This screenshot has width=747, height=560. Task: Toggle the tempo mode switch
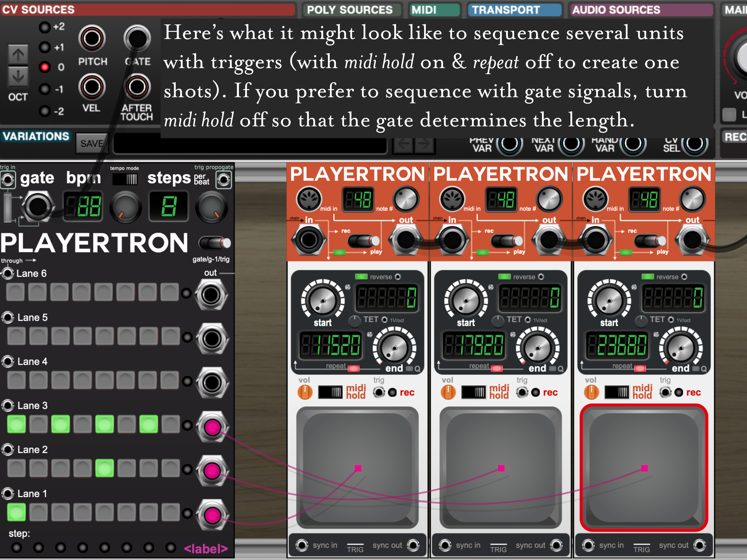click(125, 179)
